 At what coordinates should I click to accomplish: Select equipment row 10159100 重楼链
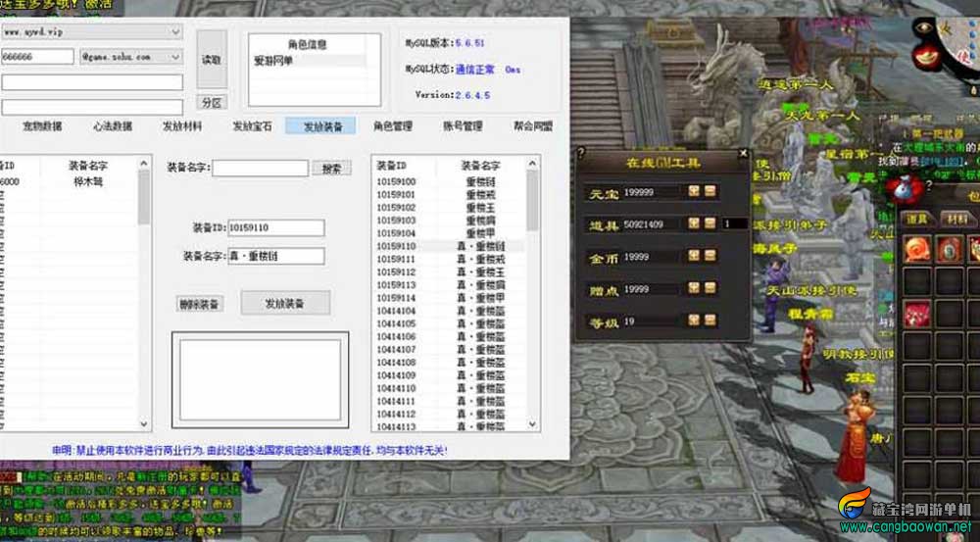click(x=450, y=182)
